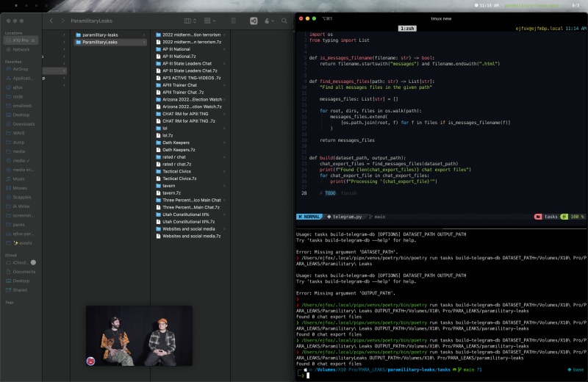The width and height of the screenshot is (588, 382).
Task: Expand the Tactical Civics folder chevron
Action: [x=224, y=171]
